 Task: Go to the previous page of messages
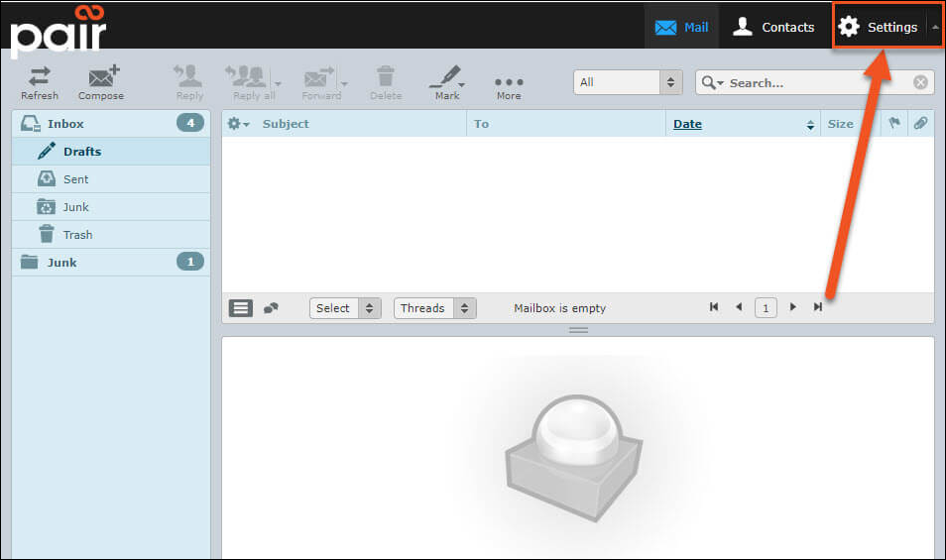tap(739, 307)
